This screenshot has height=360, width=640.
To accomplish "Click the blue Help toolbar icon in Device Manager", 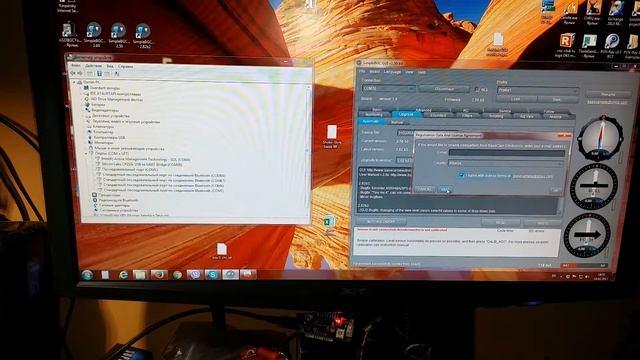I will [x=99, y=73].
